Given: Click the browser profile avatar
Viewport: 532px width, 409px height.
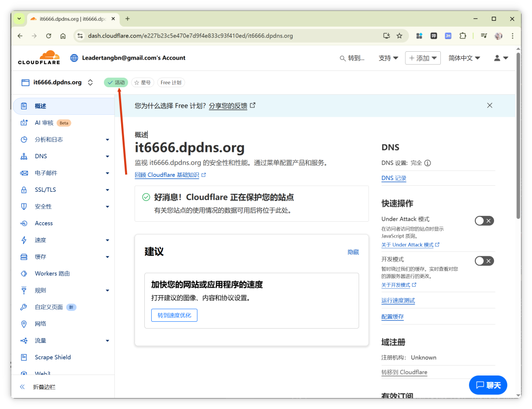Looking at the screenshot, I should pyautogui.click(x=498, y=35).
